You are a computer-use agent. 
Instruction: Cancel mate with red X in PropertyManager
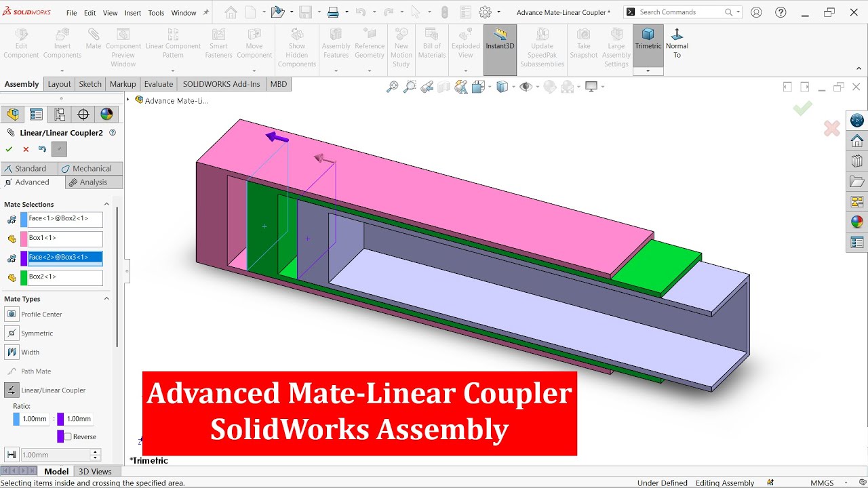26,149
